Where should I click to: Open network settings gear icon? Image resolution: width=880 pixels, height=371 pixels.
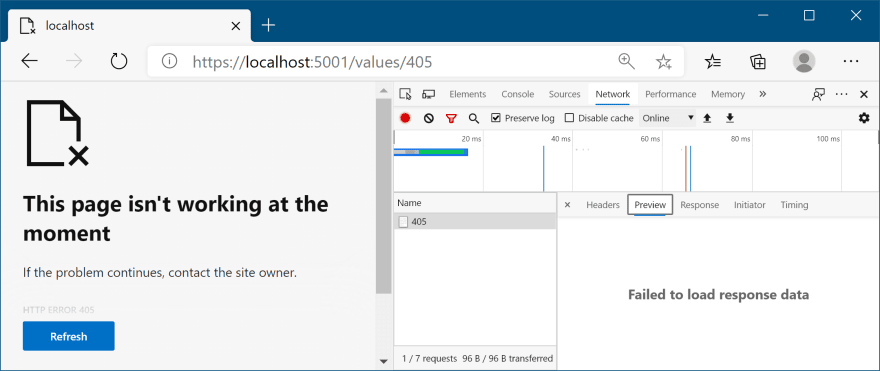(864, 118)
